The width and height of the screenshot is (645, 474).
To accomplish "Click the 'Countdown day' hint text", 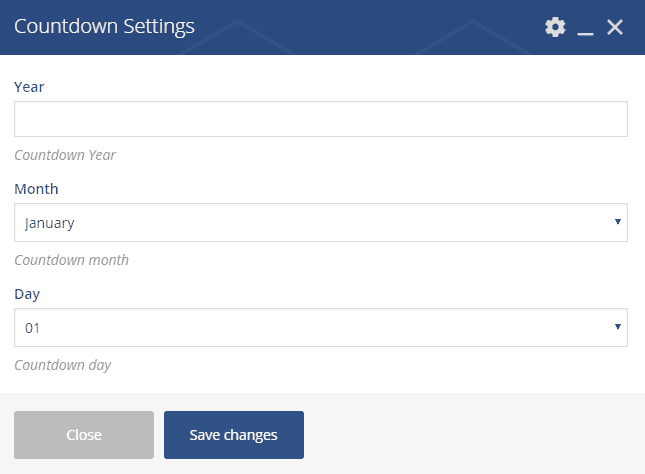I will tap(62, 365).
